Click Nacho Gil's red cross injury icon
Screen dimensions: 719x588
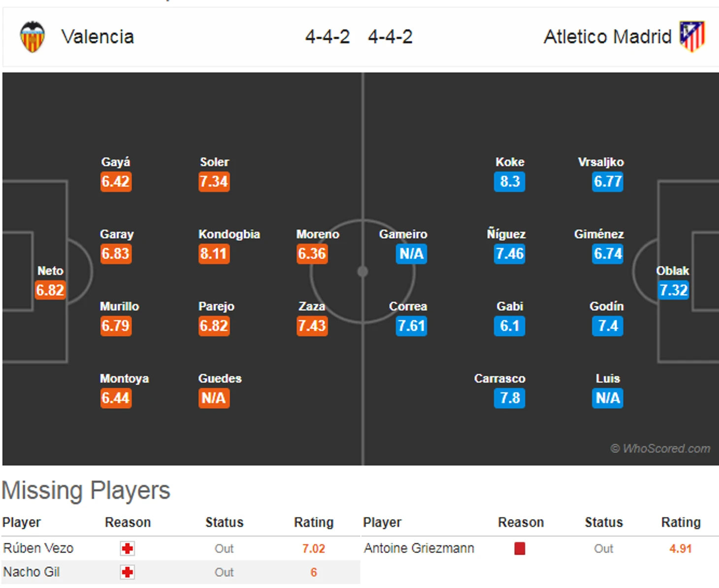(128, 572)
